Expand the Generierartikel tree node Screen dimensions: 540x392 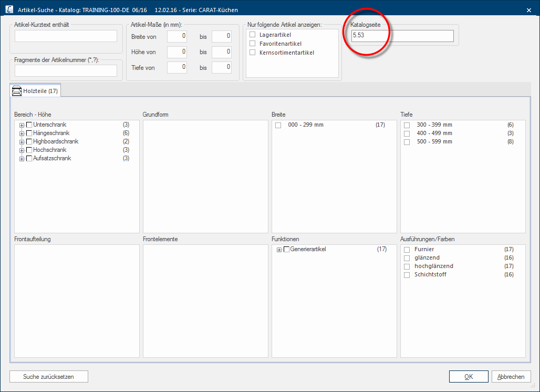(279, 250)
